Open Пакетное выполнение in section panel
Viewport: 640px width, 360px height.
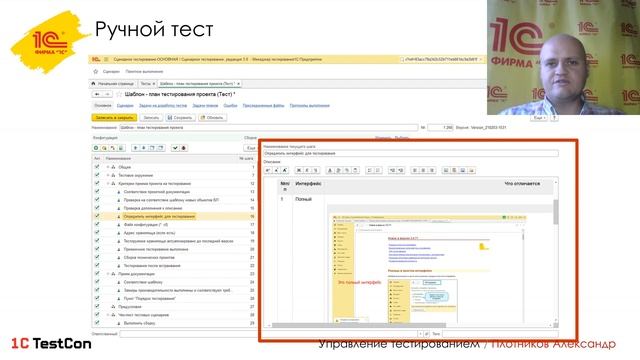(x=144, y=71)
